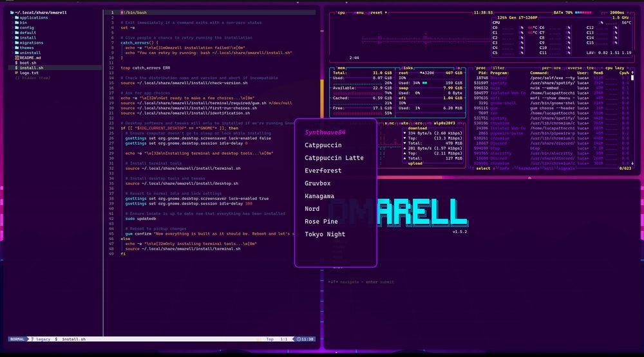Viewport: 644px width, 357px height.
Task: Select the btop process row 594109
Action: 553,149
